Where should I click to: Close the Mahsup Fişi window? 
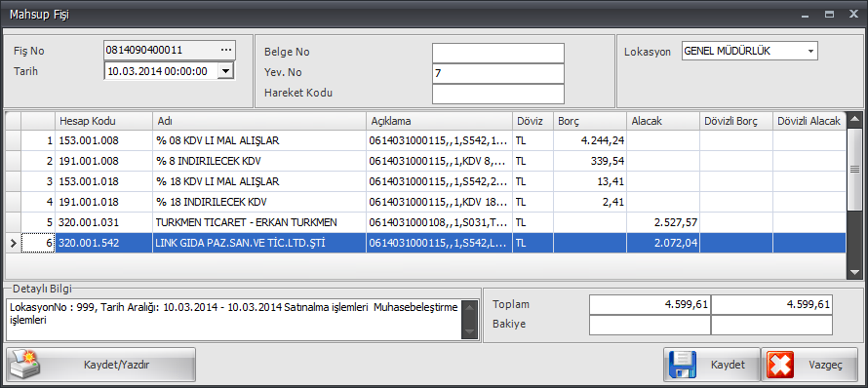[x=853, y=15]
